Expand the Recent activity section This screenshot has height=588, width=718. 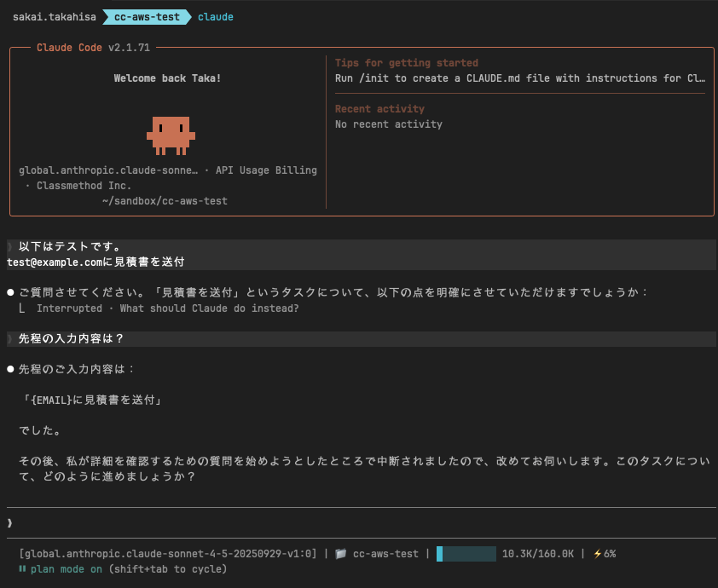point(378,109)
